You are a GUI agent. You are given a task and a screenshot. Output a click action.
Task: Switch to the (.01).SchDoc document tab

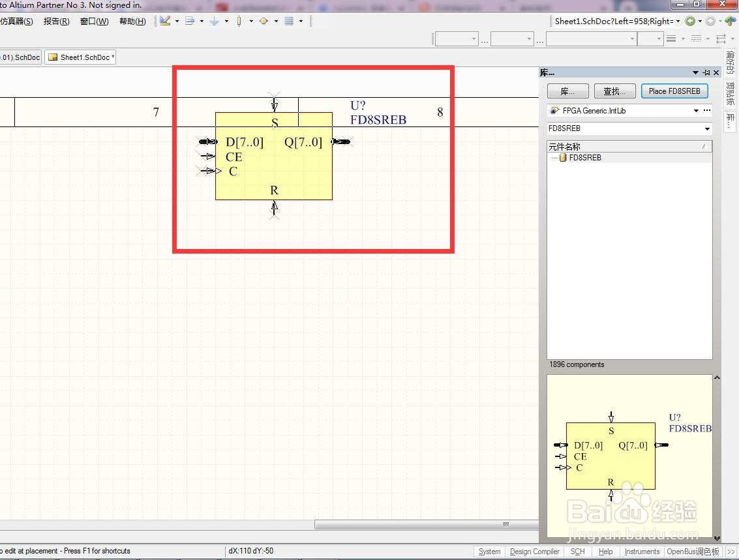pyautogui.click(x=21, y=57)
